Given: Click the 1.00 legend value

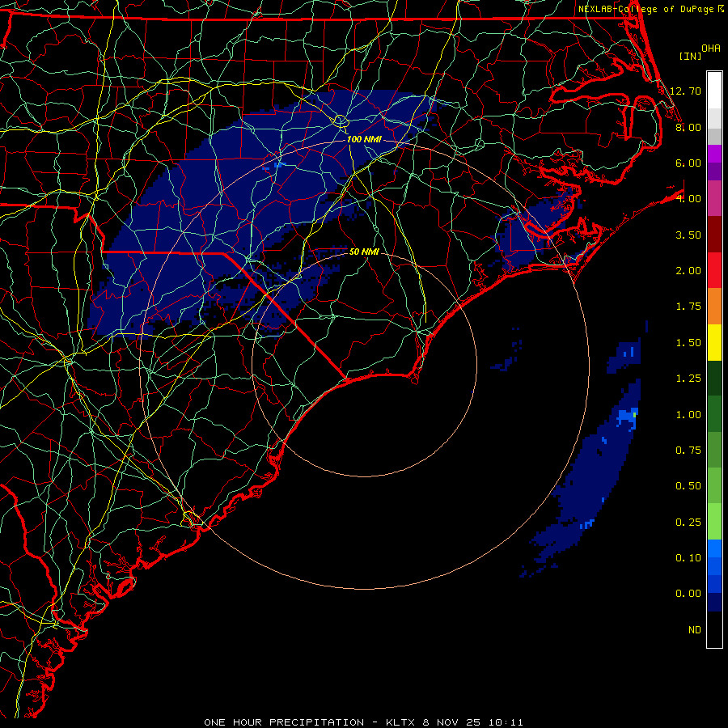Looking at the screenshot, I should tap(688, 415).
